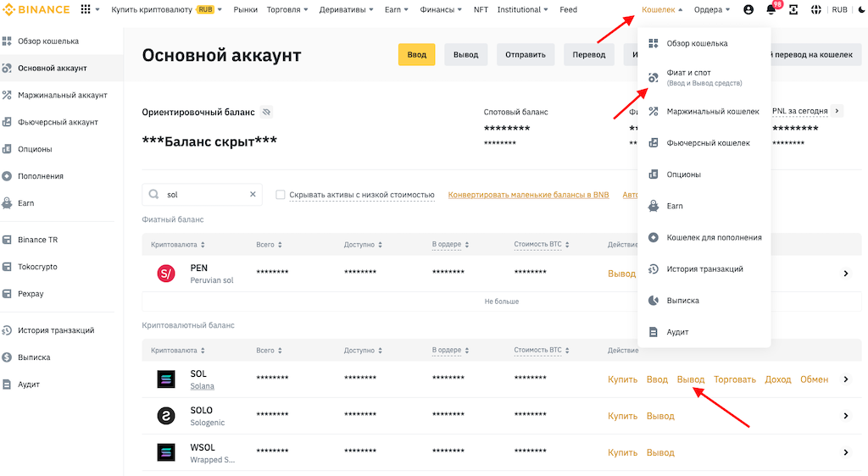Viewport: 868px width, 476px height.
Task: Select История транзакций in wallet dropdown
Action: [x=704, y=268]
